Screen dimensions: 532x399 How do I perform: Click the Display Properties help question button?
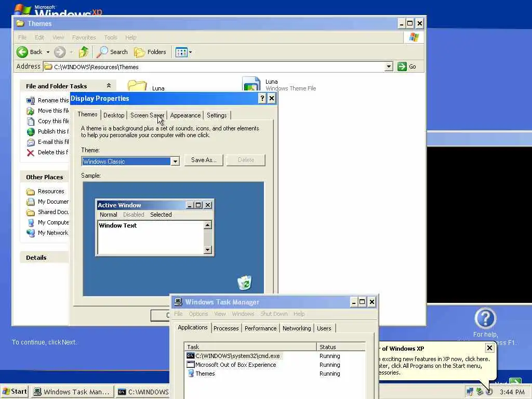click(x=262, y=98)
